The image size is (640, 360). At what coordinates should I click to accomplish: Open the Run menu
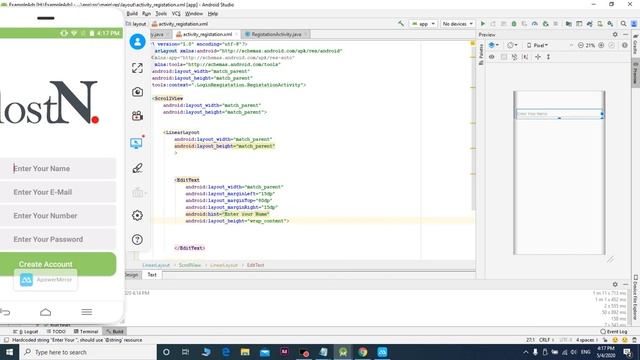click(146, 13)
